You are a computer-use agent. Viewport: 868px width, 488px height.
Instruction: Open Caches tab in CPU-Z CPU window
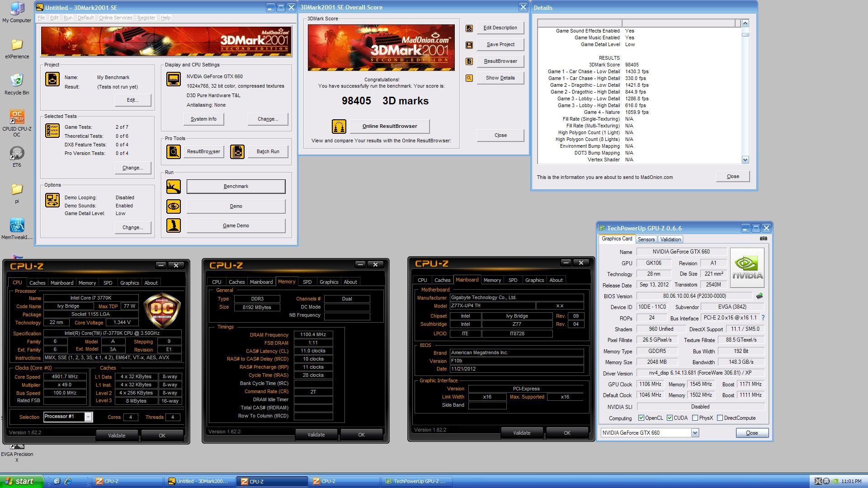click(37, 283)
